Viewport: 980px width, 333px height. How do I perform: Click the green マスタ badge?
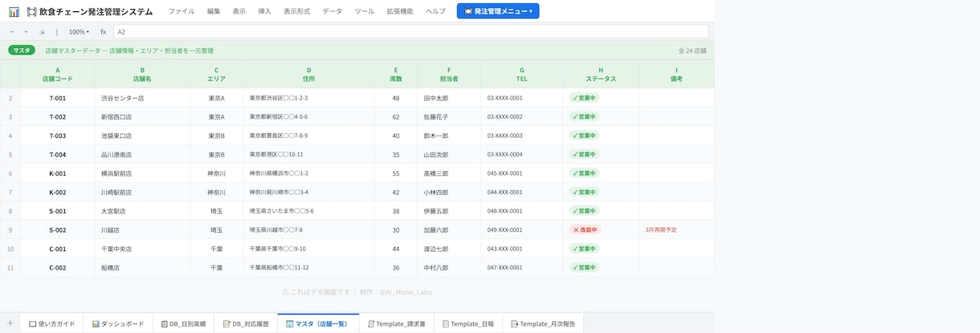pyautogui.click(x=22, y=50)
